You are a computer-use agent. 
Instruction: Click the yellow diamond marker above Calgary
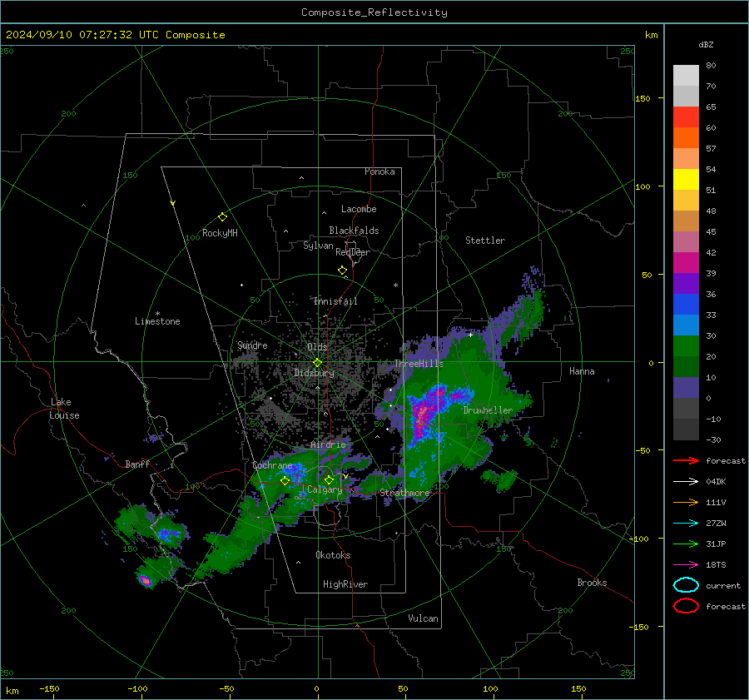[x=329, y=479]
